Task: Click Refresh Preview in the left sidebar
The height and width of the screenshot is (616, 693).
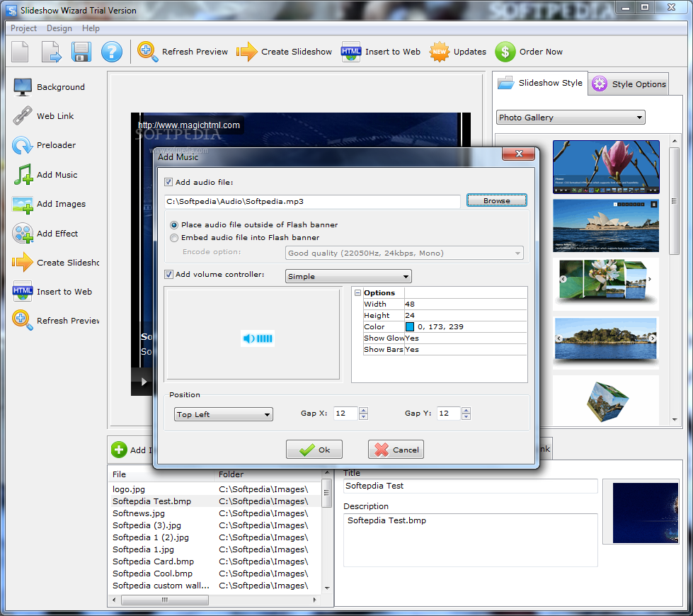Action: [56, 321]
